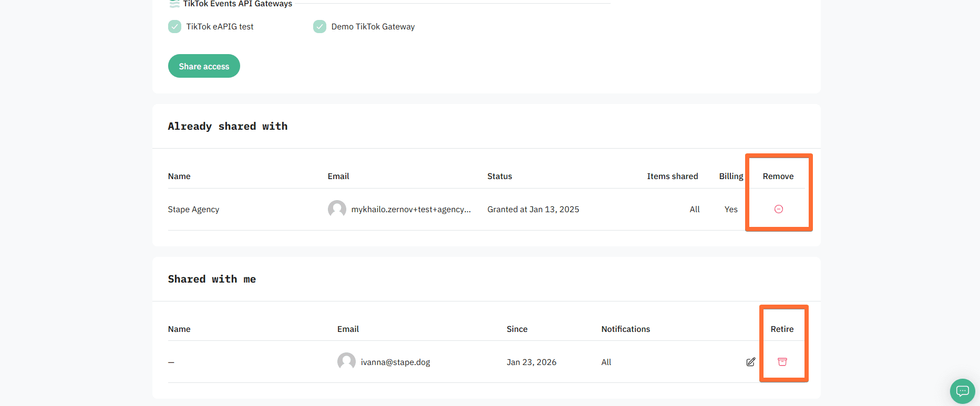This screenshot has width=980, height=406.
Task: Open the live chat widget
Action: tap(962, 391)
